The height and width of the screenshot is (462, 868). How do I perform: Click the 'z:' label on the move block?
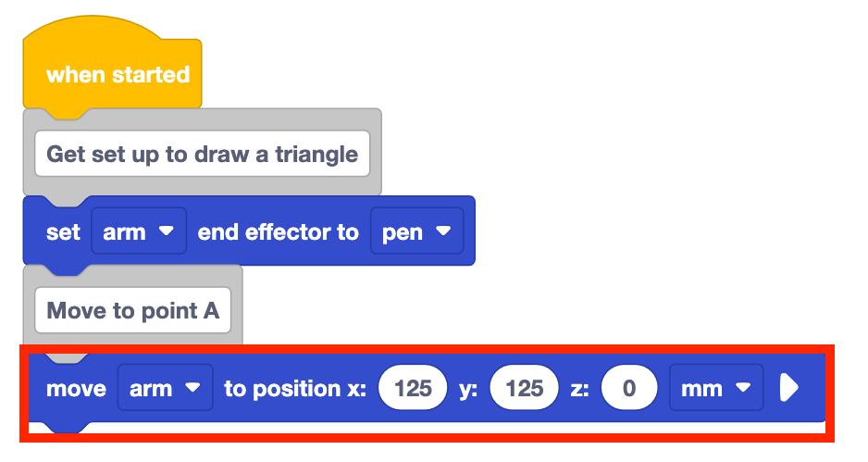(580, 389)
